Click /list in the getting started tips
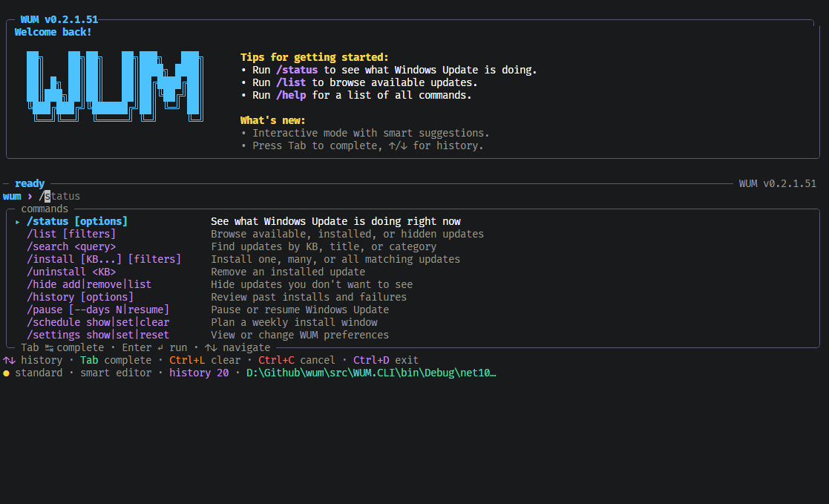Image resolution: width=829 pixels, height=504 pixels. point(292,82)
